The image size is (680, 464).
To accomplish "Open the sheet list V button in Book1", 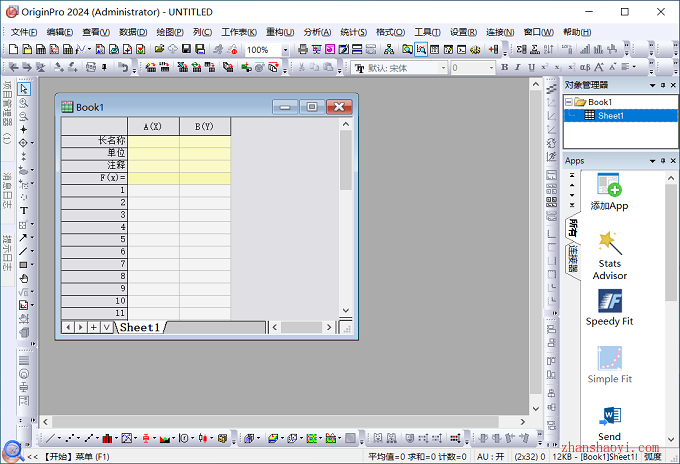I will (106, 327).
